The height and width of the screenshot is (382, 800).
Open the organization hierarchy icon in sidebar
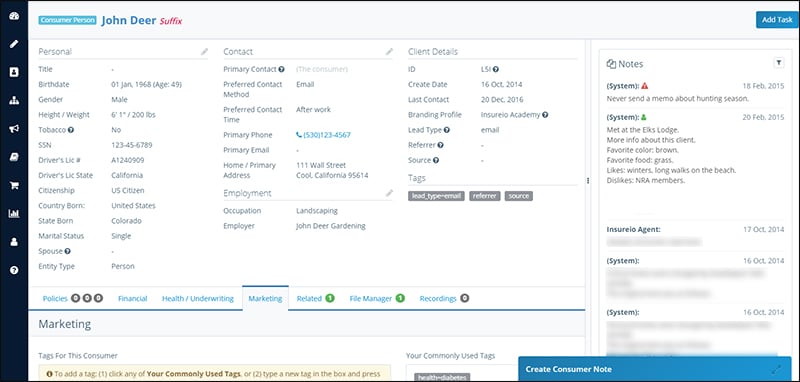tap(14, 100)
